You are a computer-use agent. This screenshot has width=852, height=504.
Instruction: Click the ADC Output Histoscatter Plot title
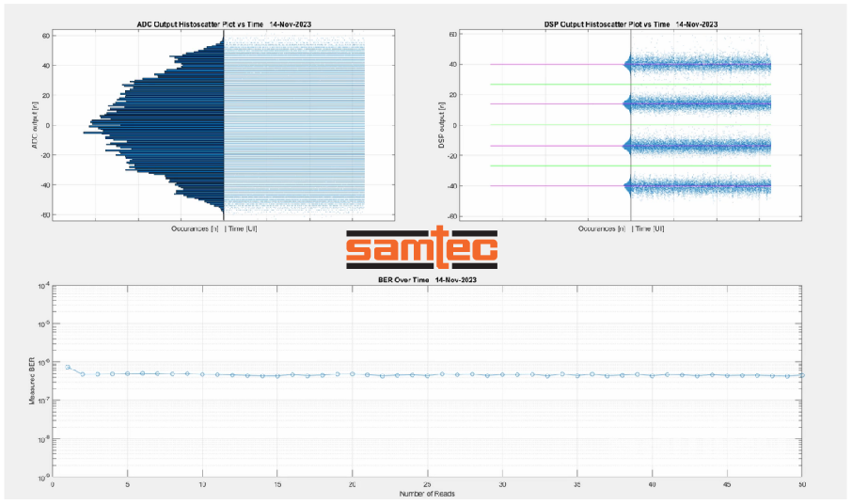[x=224, y=24]
